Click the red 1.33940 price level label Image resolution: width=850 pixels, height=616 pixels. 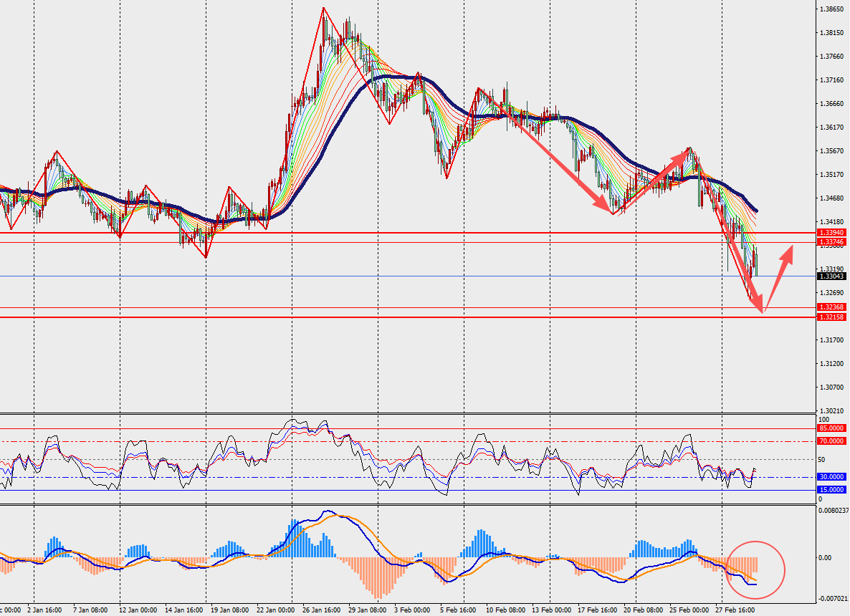coord(831,233)
